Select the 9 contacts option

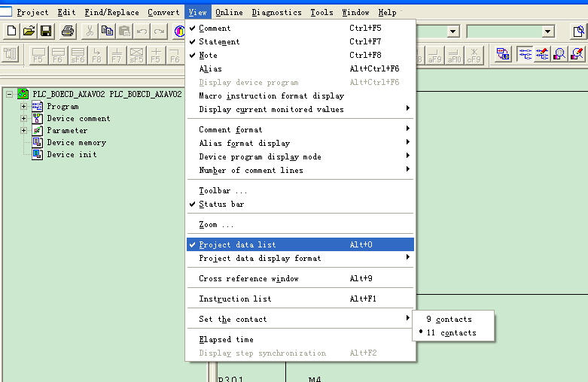pyautogui.click(x=450, y=320)
